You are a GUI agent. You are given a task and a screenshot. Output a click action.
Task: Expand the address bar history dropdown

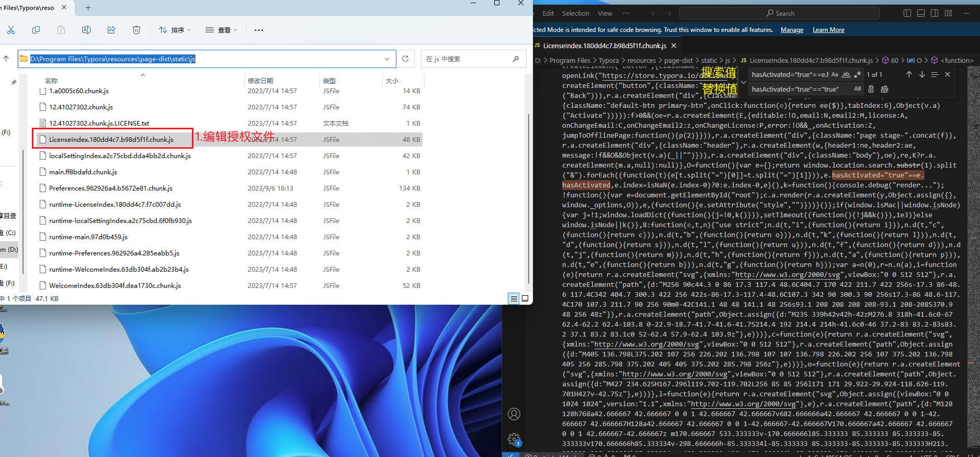pos(387,59)
